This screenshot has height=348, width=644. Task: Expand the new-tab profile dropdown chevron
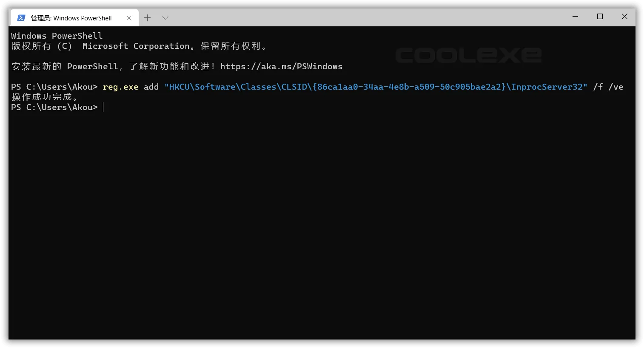pos(165,18)
